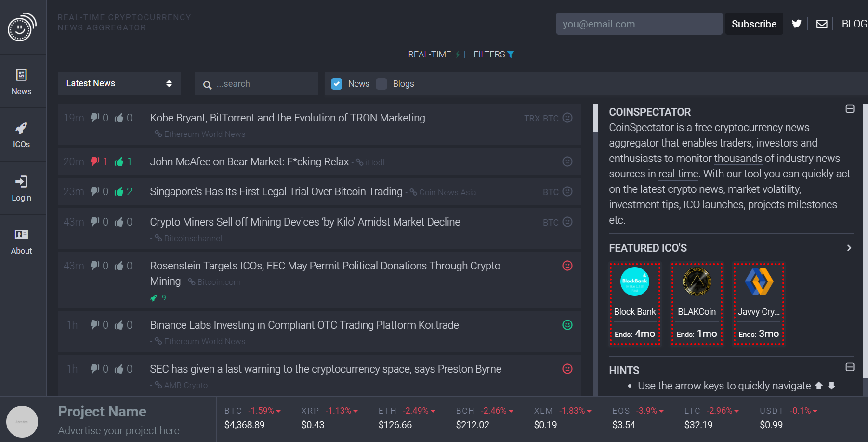Image resolution: width=868 pixels, height=442 pixels.
Task: Open the BLAKCoin ICO card
Action: pyautogui.click(x=697, y=304)
